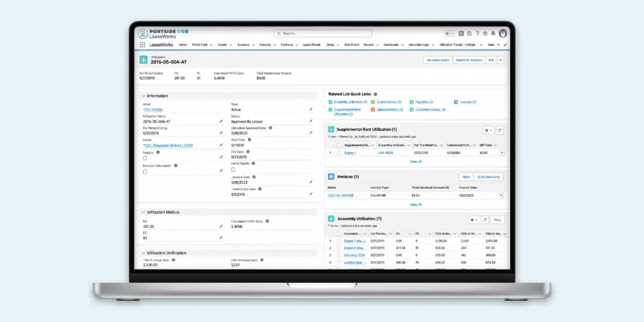The height and width of the screenshot is (322, 644).
Task: Edit the For Period Ending pencil icon
Action: [221, 133]
